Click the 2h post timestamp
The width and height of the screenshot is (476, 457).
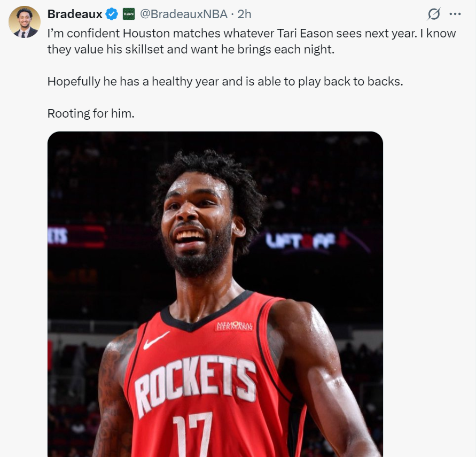[244, 14]
